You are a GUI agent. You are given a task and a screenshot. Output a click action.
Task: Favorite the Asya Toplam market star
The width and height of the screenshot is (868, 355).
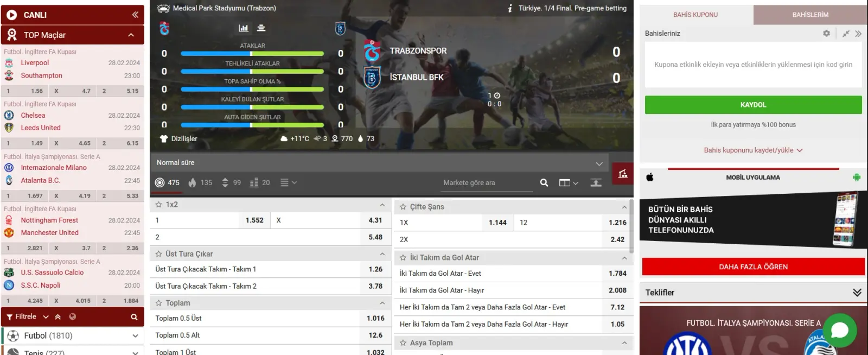tap(403, 343)
